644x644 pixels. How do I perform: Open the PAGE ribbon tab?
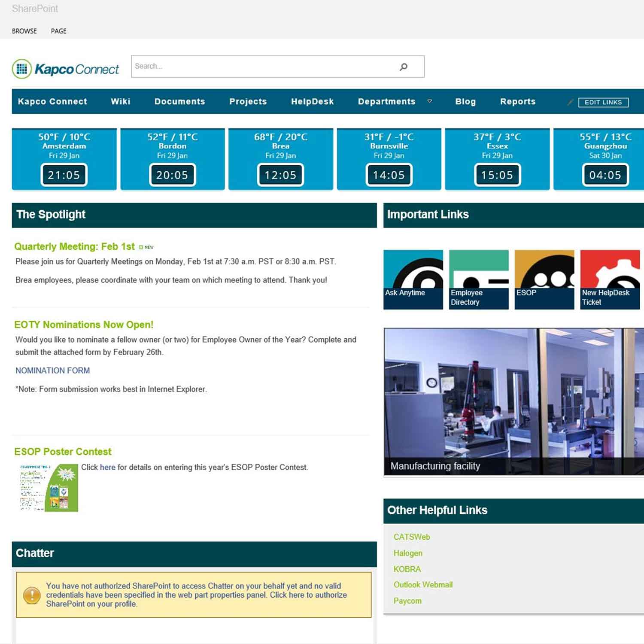click(x=58, y=31)
